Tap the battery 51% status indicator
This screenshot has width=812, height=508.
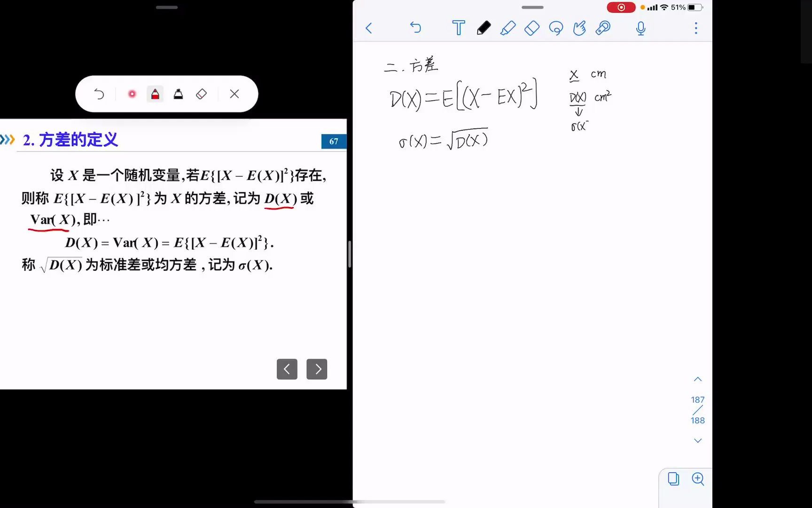pyautogui.click(x=687, y=8)
